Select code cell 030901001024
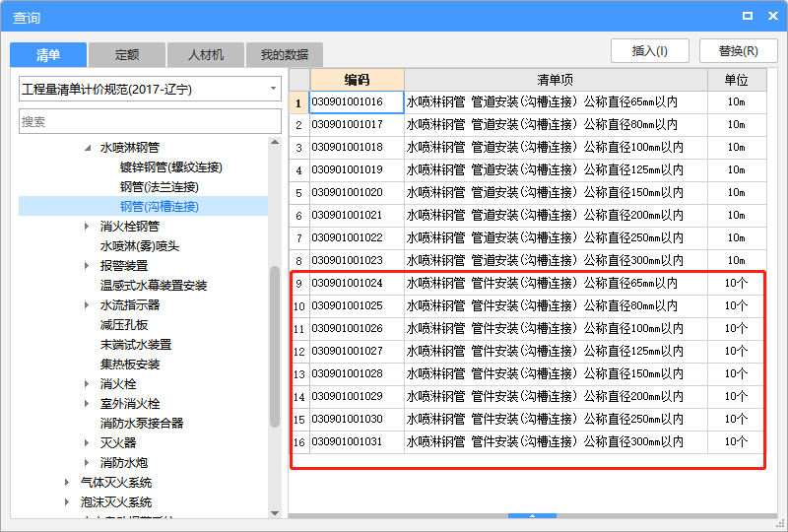This screenshot has height=532, width=788. point(357,283)
